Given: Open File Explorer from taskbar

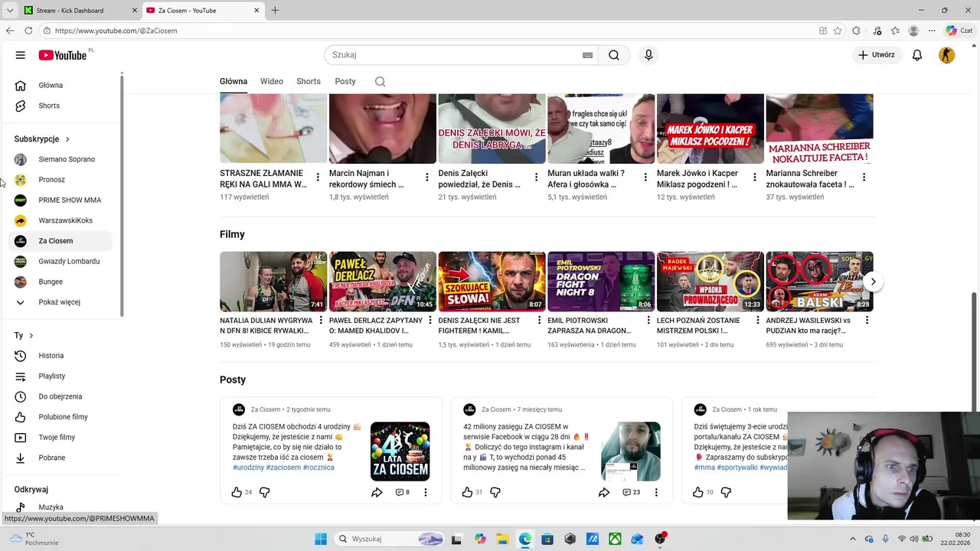Looking at the screenshot, I should pos(502,539).
